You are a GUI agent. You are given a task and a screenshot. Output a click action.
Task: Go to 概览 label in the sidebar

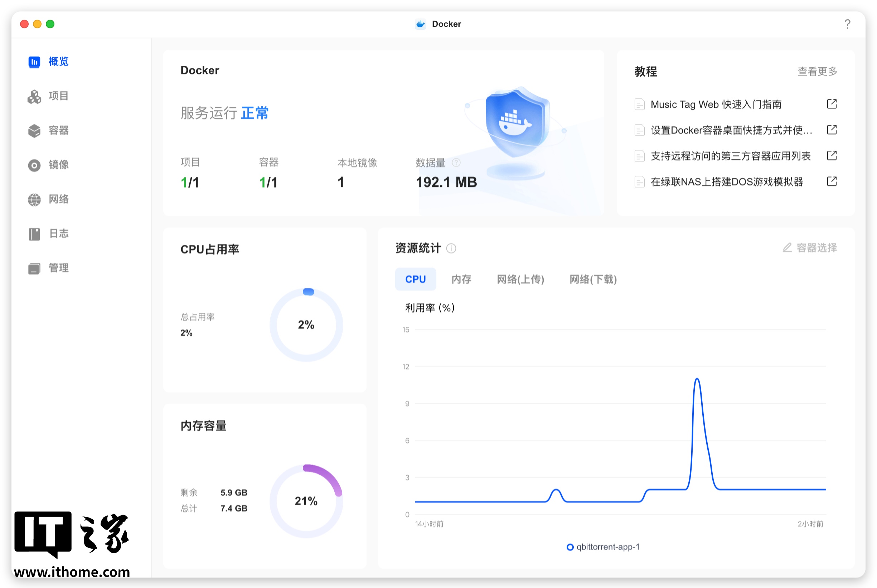click(x=58, y=62)
